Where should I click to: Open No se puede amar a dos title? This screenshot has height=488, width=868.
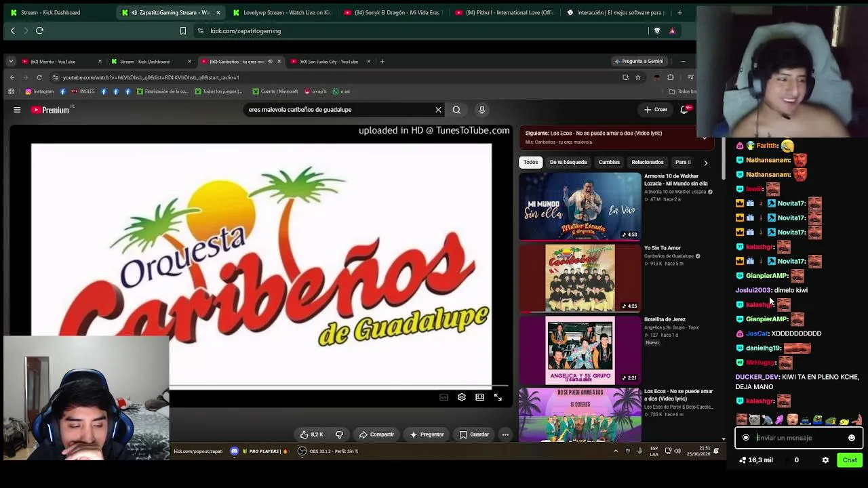coord(678,394)
